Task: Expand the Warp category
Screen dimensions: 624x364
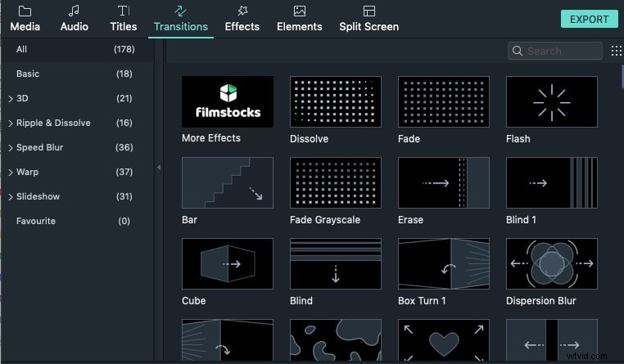Action: (11, 173)
